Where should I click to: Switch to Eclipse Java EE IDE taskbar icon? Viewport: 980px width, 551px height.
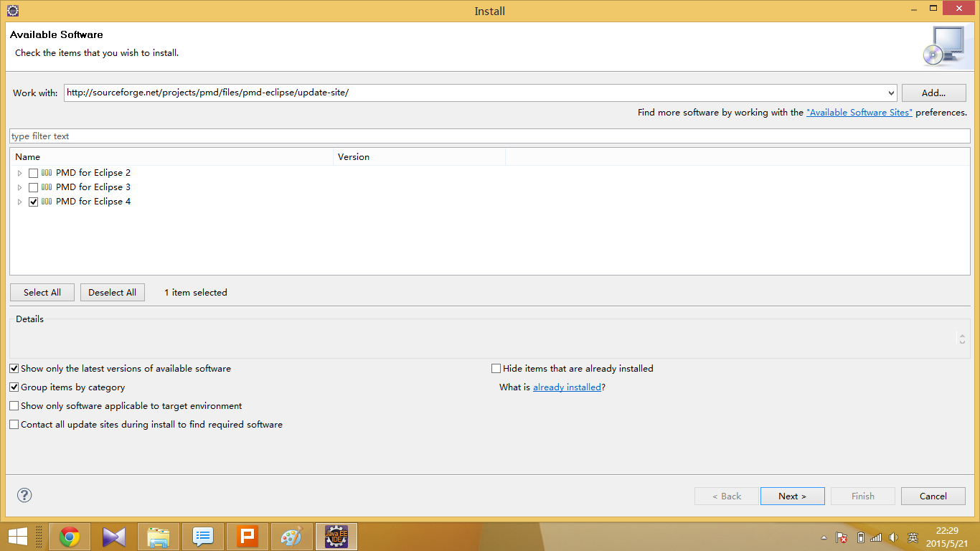[x=336, y=537]
